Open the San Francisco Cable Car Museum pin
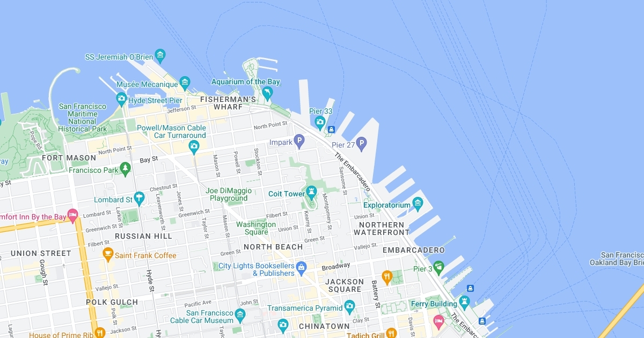The image size is (644, 338). pyautogui.click(x=240, y=314)
